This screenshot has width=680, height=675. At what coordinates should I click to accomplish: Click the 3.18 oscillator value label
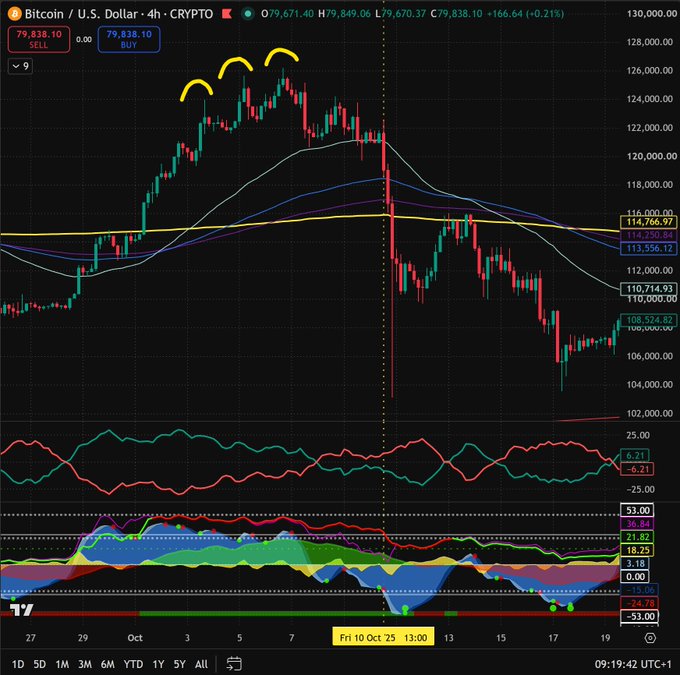pyautogui.click(x=635, y=563)
